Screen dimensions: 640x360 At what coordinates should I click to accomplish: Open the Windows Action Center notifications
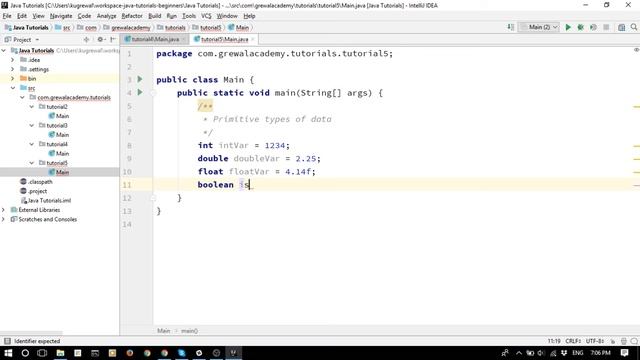pyautogui.click(x=624, y=353)
